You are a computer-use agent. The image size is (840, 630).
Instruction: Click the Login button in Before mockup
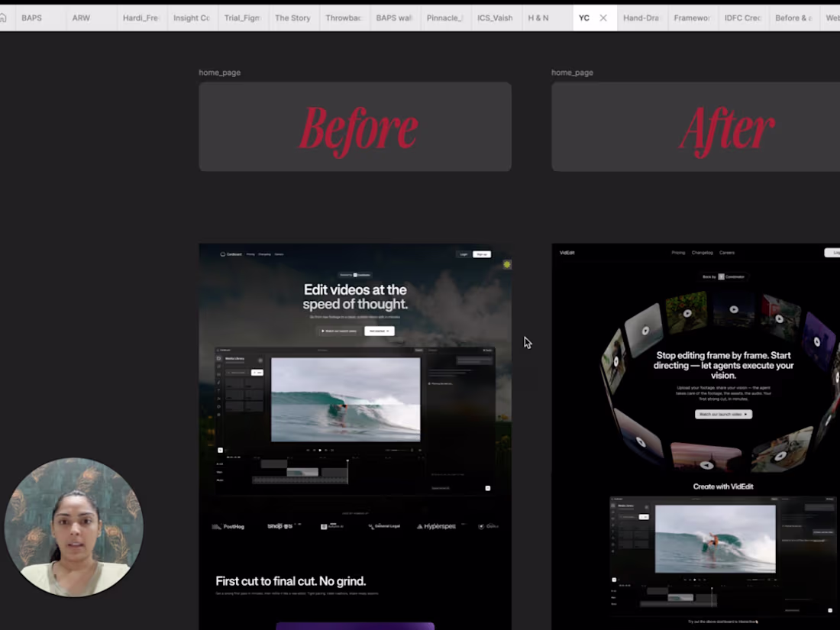[464, 254]
